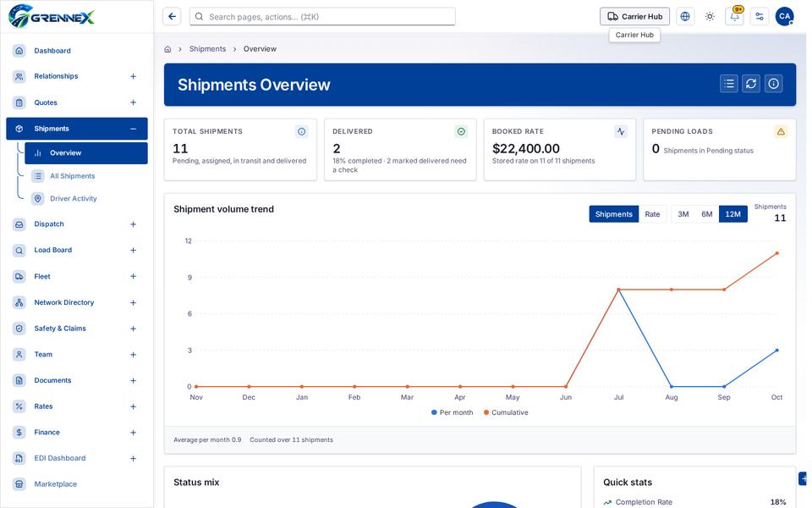Click the search pages input field
The image size is (812, 508).
point(322,17)
